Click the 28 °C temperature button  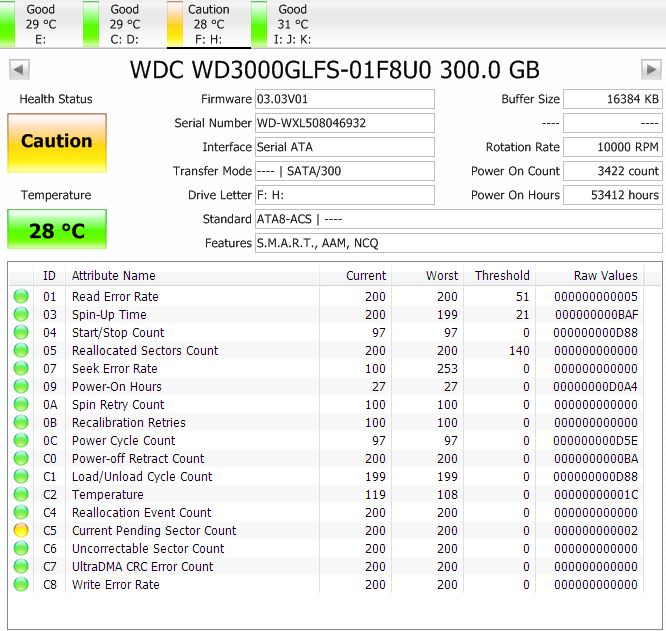57,229
